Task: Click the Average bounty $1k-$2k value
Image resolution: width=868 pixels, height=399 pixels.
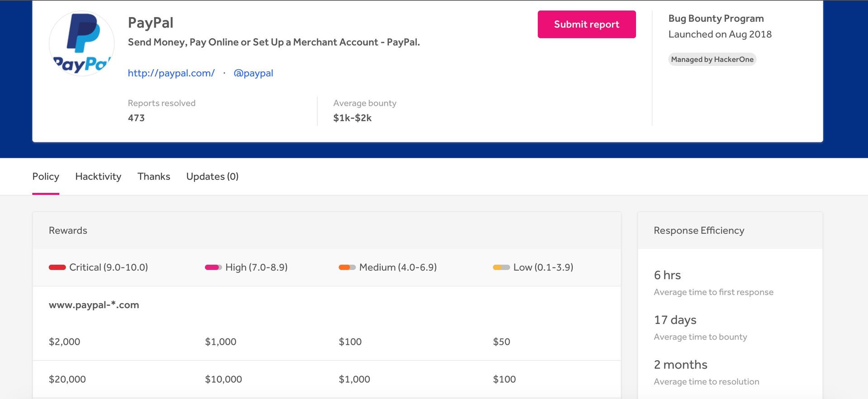Action: click(352, 118)
